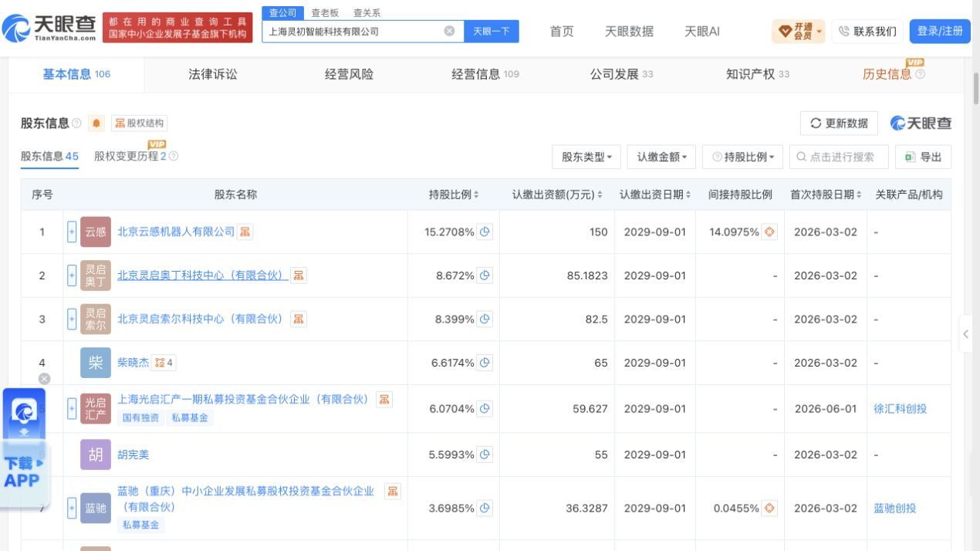Click indirect holding icon next to 0.0455%
980x551 pixels.
pos(769,508)
